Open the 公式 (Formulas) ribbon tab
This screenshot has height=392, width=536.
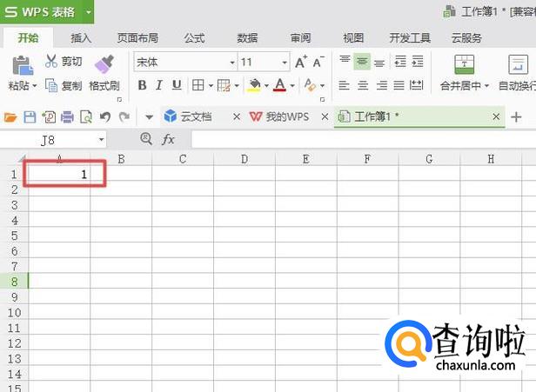click(194, 38)
